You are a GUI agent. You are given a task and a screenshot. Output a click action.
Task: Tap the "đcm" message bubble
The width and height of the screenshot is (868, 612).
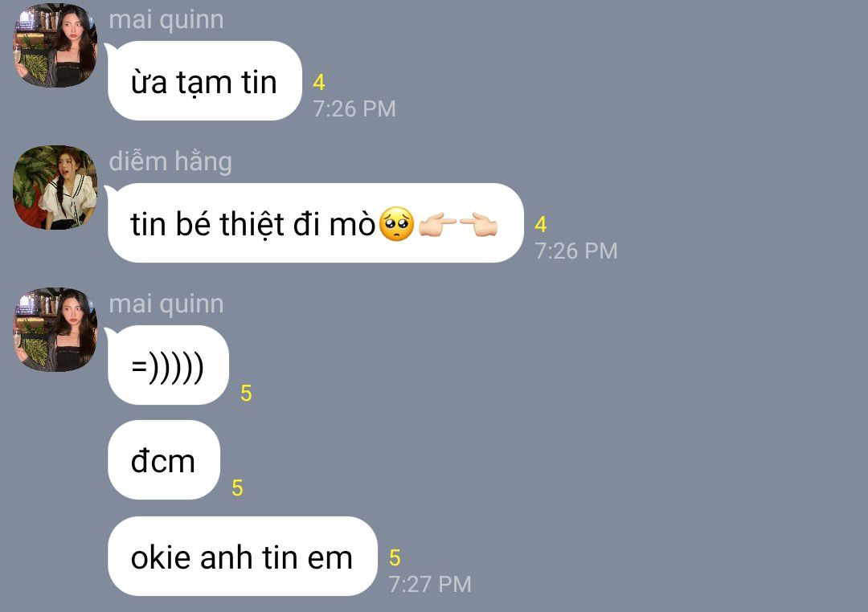pyautogui.click(x=164, y=460)
